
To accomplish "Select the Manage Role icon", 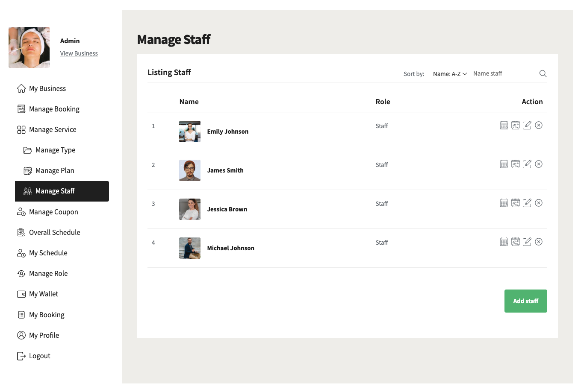I will point(21,273).
